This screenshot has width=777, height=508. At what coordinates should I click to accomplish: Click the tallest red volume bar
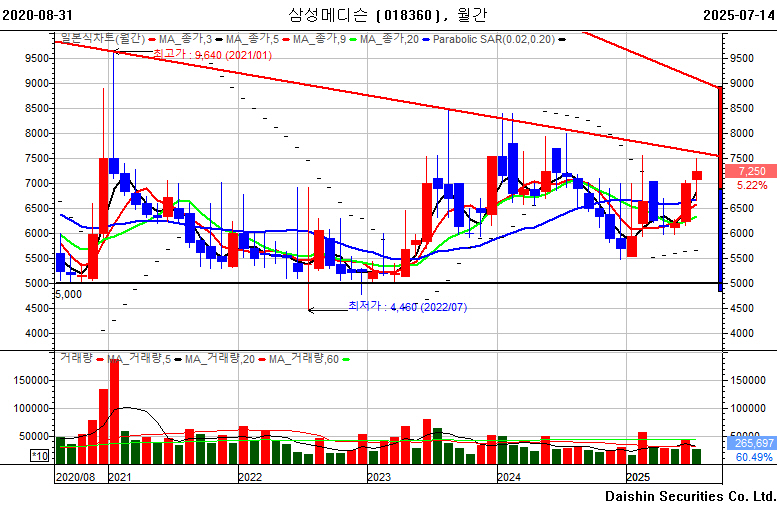(x=114, y=409)
